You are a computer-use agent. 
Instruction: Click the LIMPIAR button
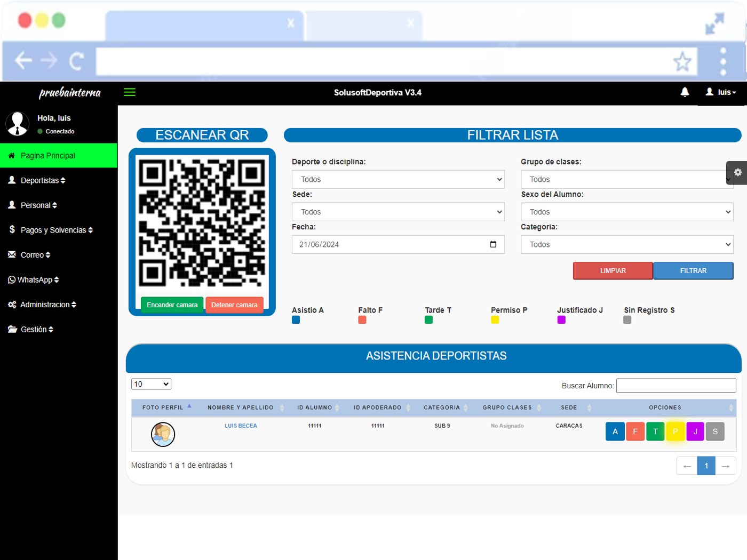click(613, 271)
